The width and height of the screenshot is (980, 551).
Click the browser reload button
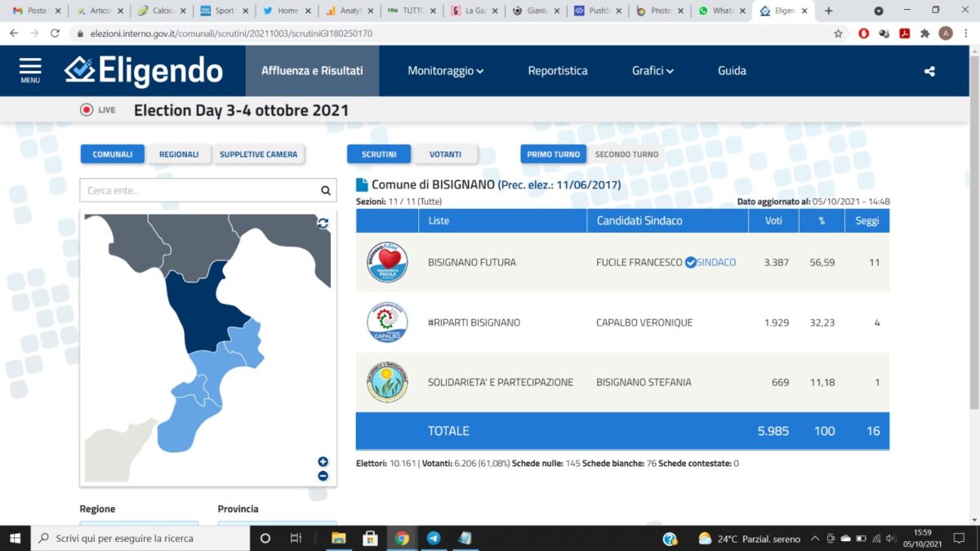(x=55, y=33)
